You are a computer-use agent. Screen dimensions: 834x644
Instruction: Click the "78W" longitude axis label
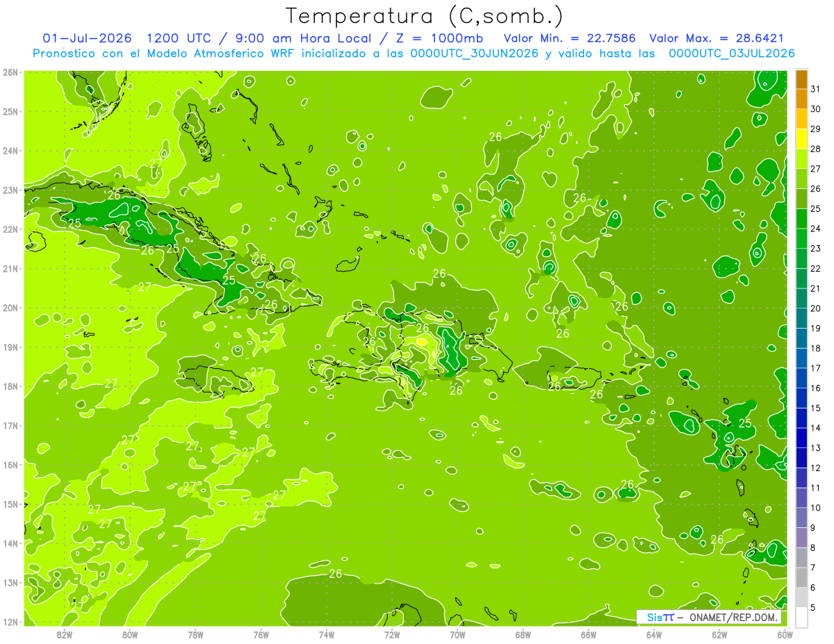195,634
